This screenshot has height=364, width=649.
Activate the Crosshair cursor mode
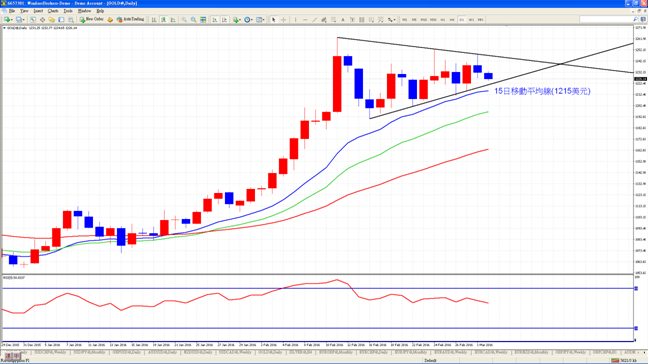(284, 19)
